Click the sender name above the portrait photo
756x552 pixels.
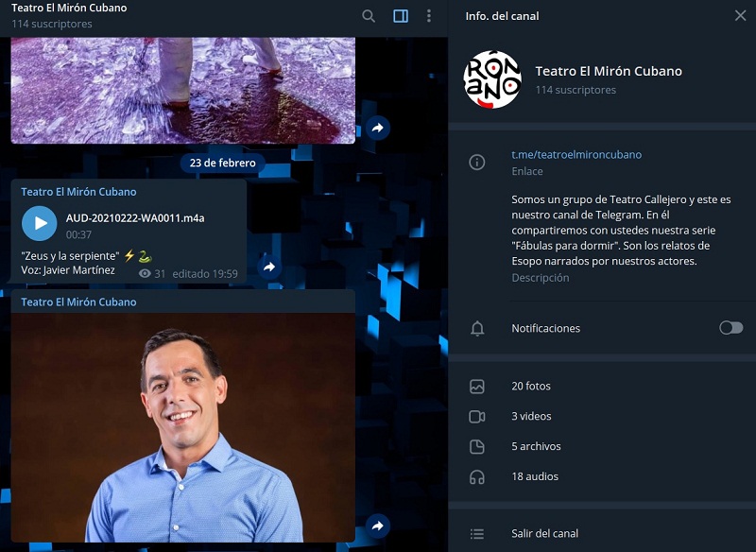coord(78,302)
